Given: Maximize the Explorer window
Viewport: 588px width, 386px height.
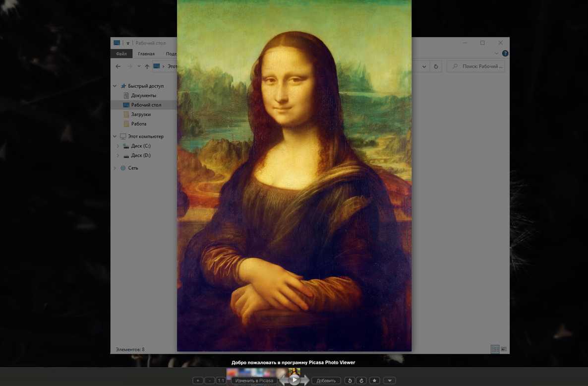Looking at the screenshot, I should tap(482, 43).
